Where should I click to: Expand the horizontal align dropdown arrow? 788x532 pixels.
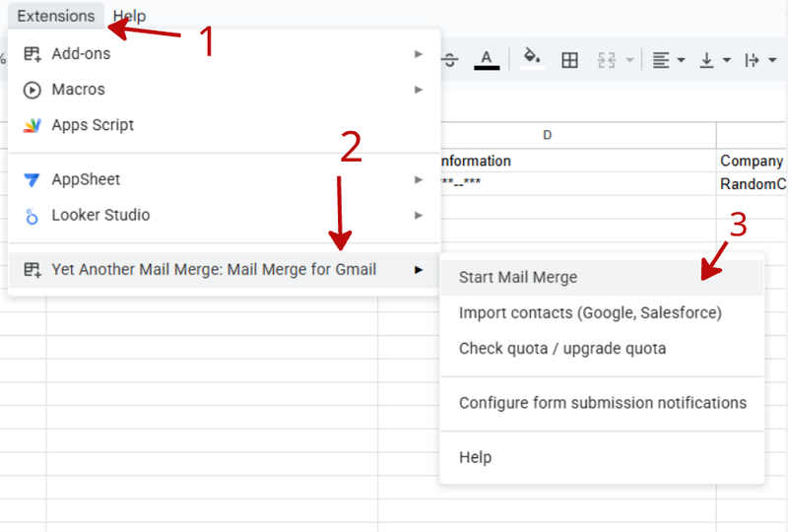tap(681, 60)
